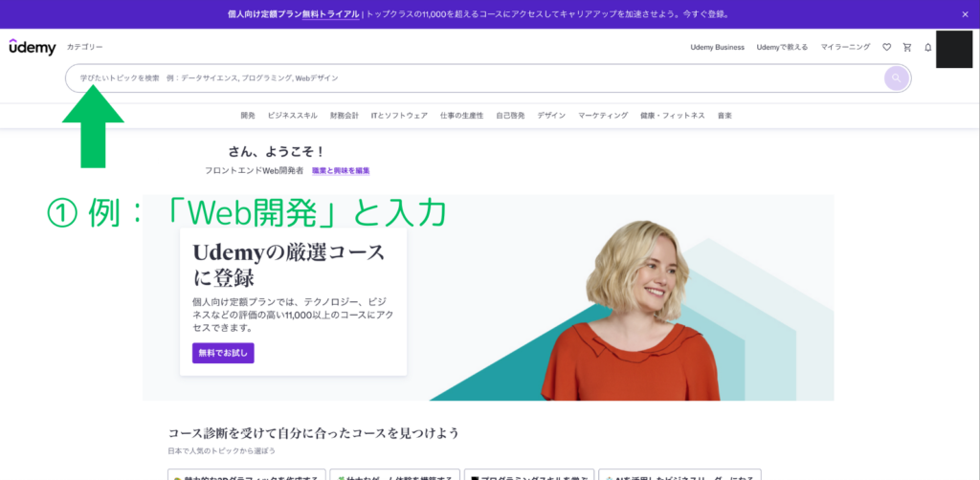Open the shopping cart icon
This screenshot has height=480, width=980.
pos(907,48)
